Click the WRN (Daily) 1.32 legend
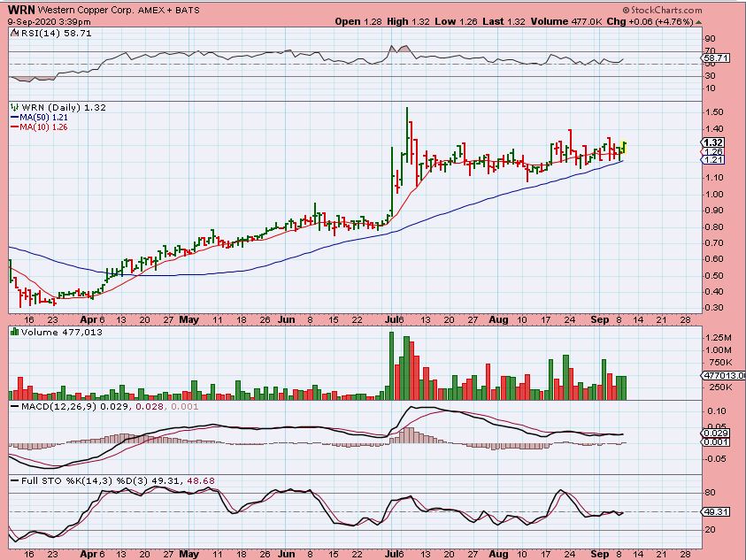This screenshot has height=560, width=746. 64,108
